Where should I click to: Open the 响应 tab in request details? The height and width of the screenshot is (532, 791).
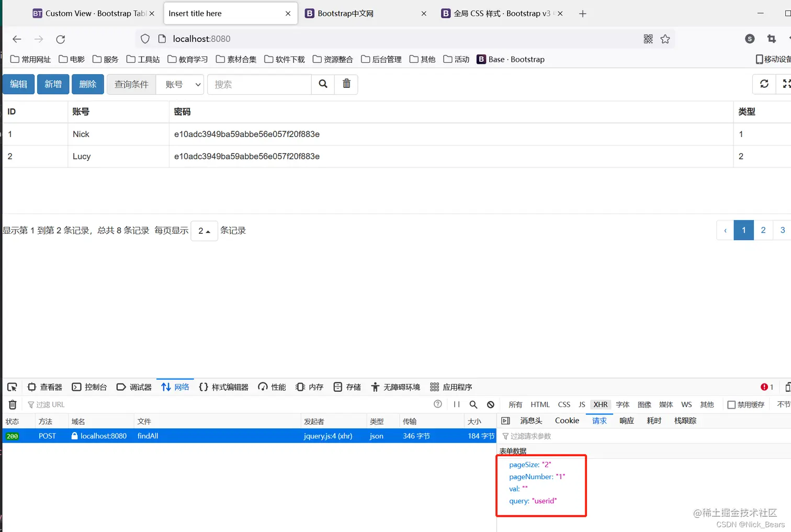[627, 421]
